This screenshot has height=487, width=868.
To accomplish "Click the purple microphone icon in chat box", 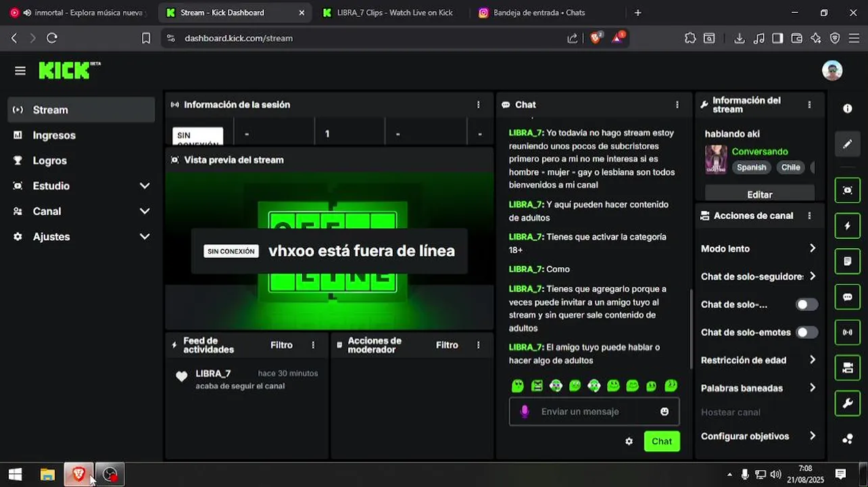I will 524,411.
